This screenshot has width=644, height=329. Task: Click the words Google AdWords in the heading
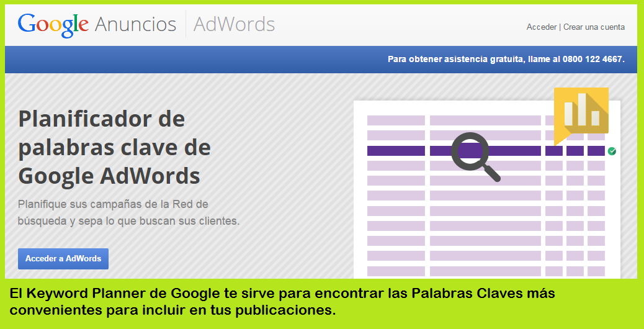pyautogui.click(x=109, y=176)
